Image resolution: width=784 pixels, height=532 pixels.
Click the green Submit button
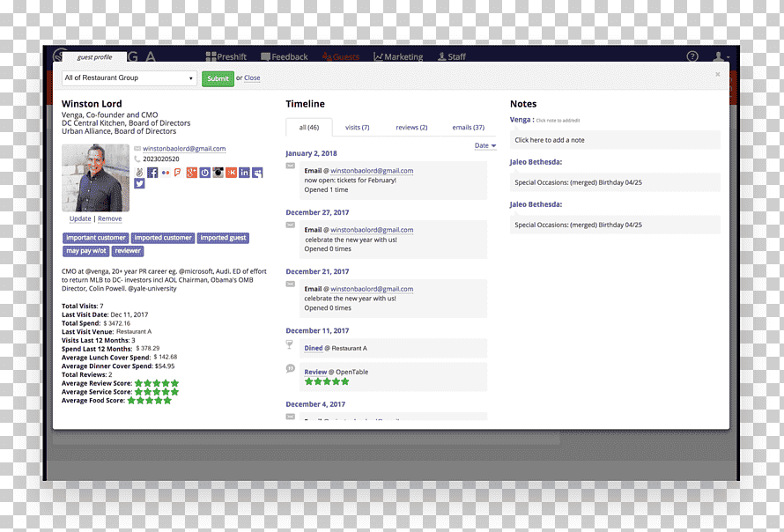point(218,78)
